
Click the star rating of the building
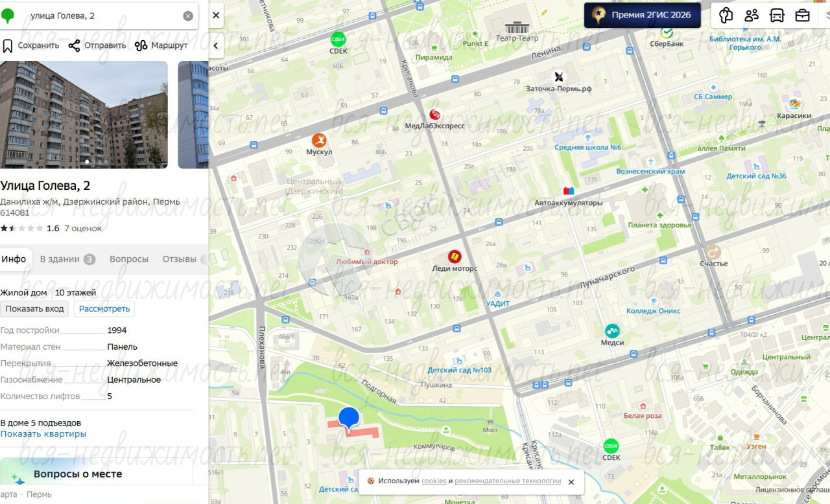22,228
